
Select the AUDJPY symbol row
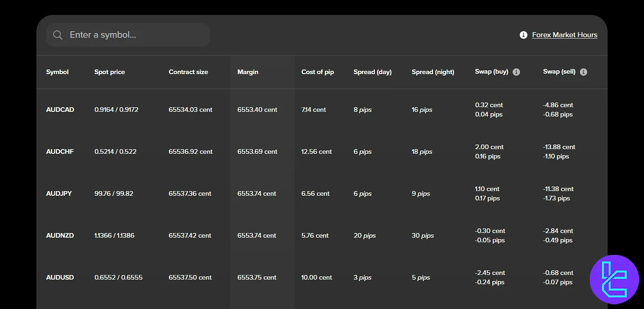[x=59, y=193]
